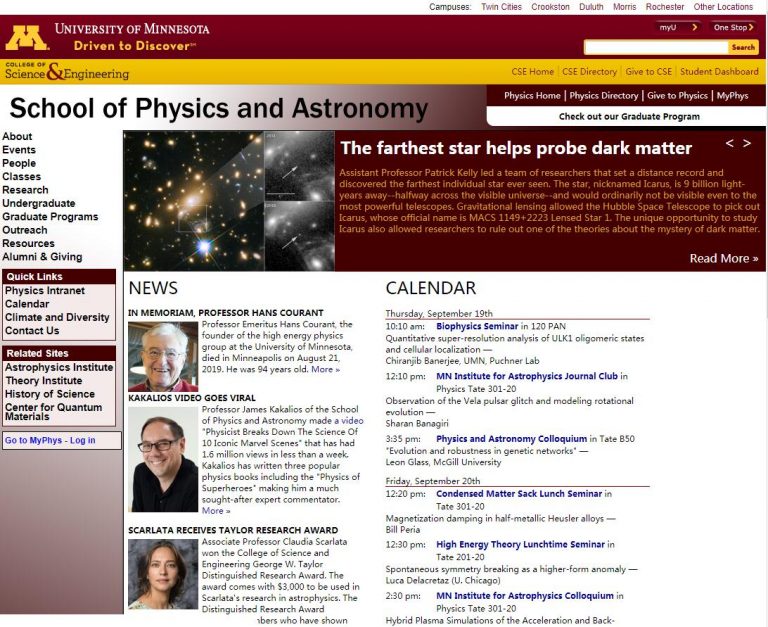Go to Research in the sidebar
Viewport: 768px width, 627px height.
[25, 190]
